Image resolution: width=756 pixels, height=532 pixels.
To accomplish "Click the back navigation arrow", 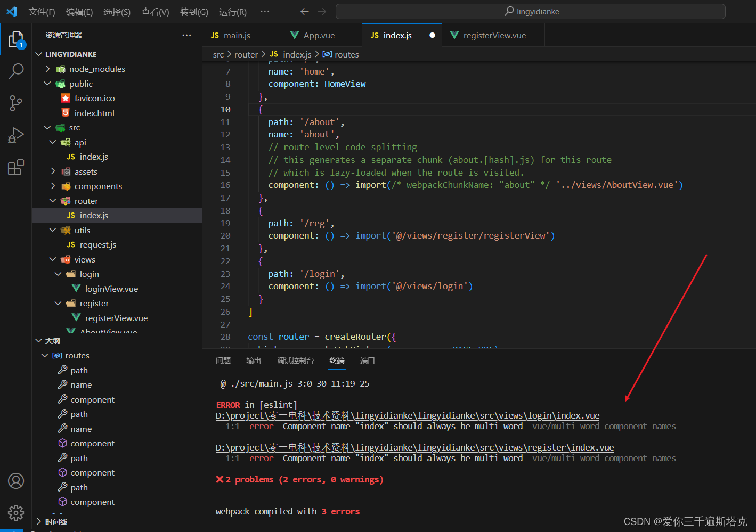I will click(x=304, y=11).
